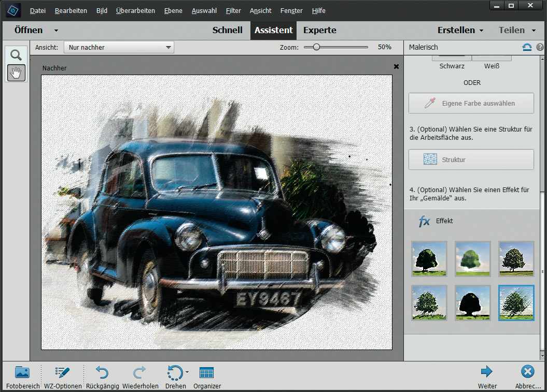
Task: Click the Zoom slider handle
Action: 316,47
